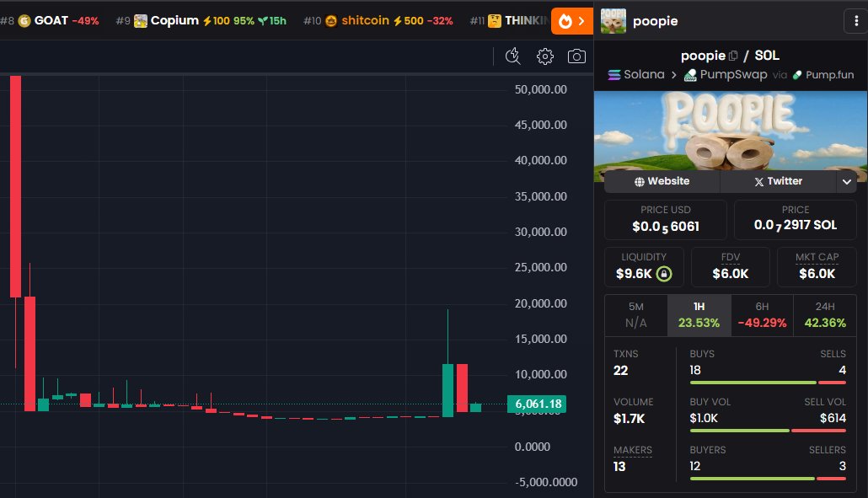Click the TXNS count 22
This screenshot has height=498, width=868.
click(620, 371)
